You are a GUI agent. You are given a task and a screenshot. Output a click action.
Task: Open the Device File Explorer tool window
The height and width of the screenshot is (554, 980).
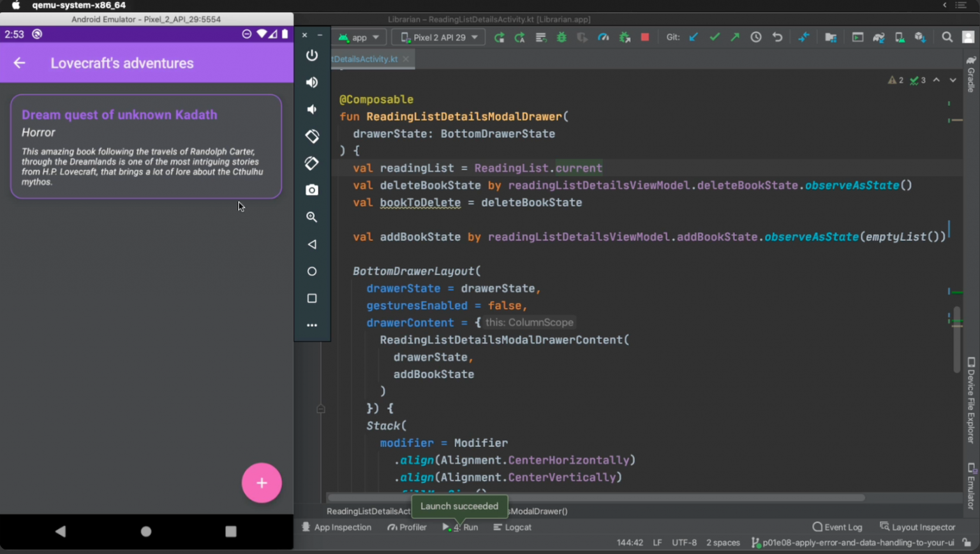tap(971, 400)
